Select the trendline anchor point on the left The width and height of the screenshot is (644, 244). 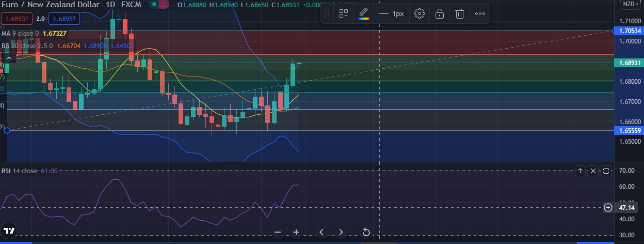[7, 130]
